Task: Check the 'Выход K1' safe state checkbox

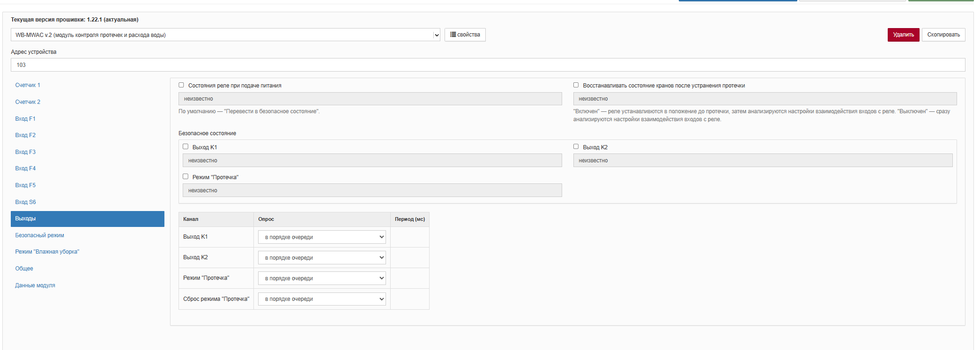Action: [x=186, y=146]
